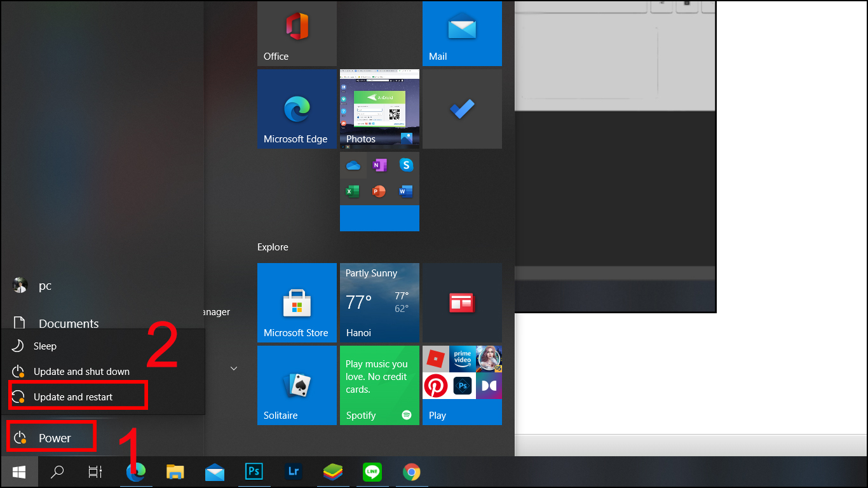This screenshot has height=488, width=868.
Task: Expand the Task Manager chevron
Action: (x=233, y=367)
